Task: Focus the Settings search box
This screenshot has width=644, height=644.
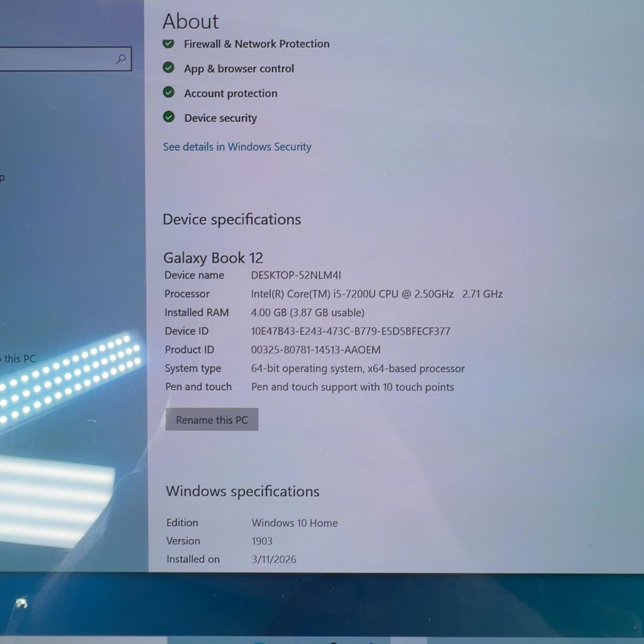Action: tap(56, 59)
